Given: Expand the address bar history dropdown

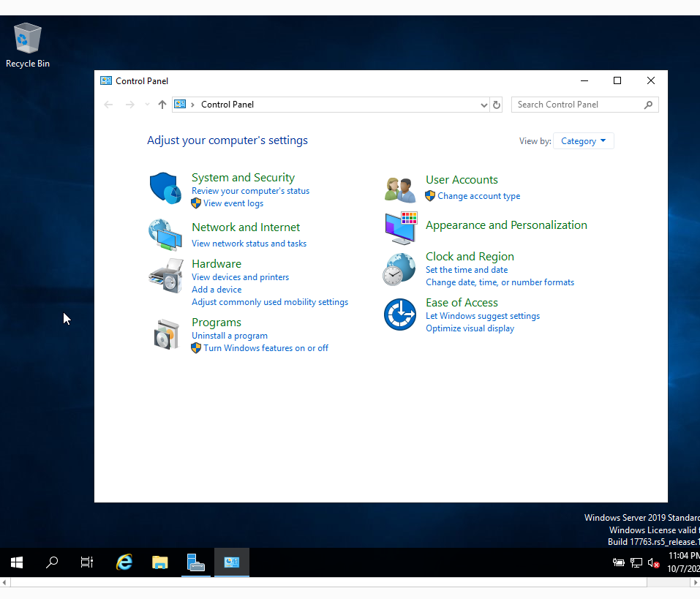Looking at the screenshot, I should point(484,105).
